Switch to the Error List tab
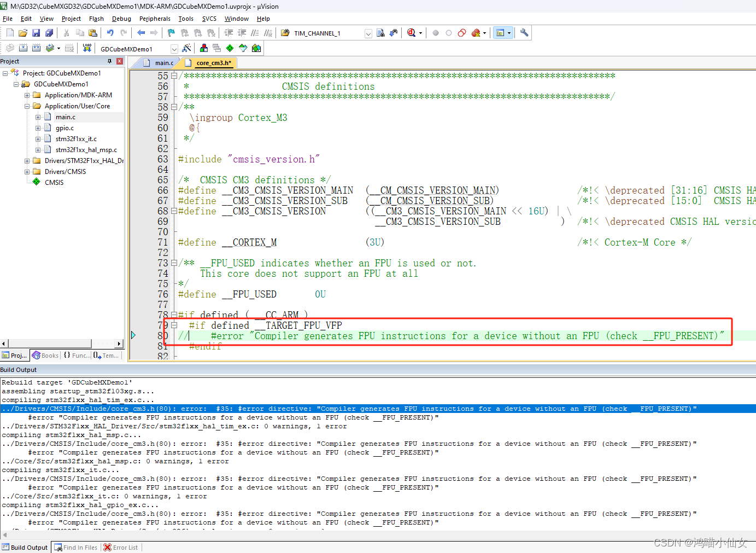 click(x=121, y=548)
